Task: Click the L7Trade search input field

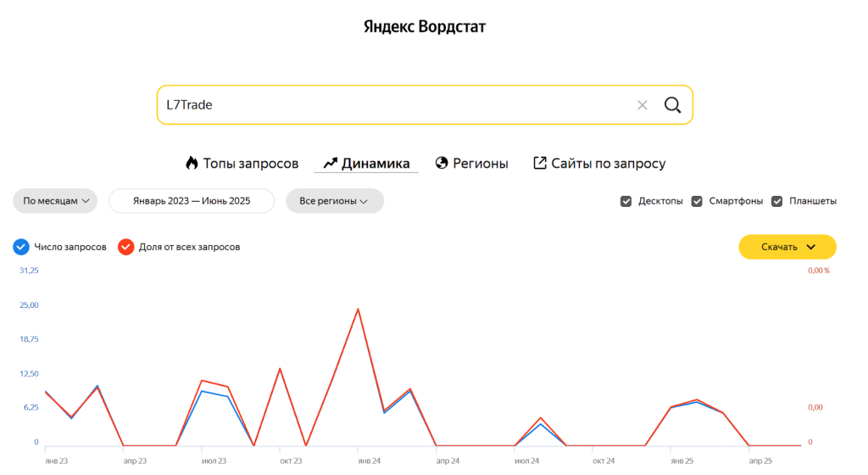Action: pos(390,105)
